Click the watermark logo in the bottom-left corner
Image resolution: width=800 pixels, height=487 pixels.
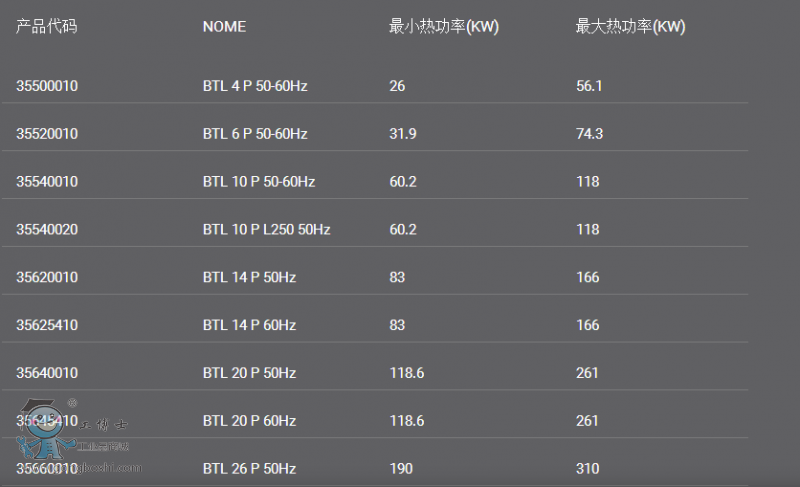[x=75, y=435]
